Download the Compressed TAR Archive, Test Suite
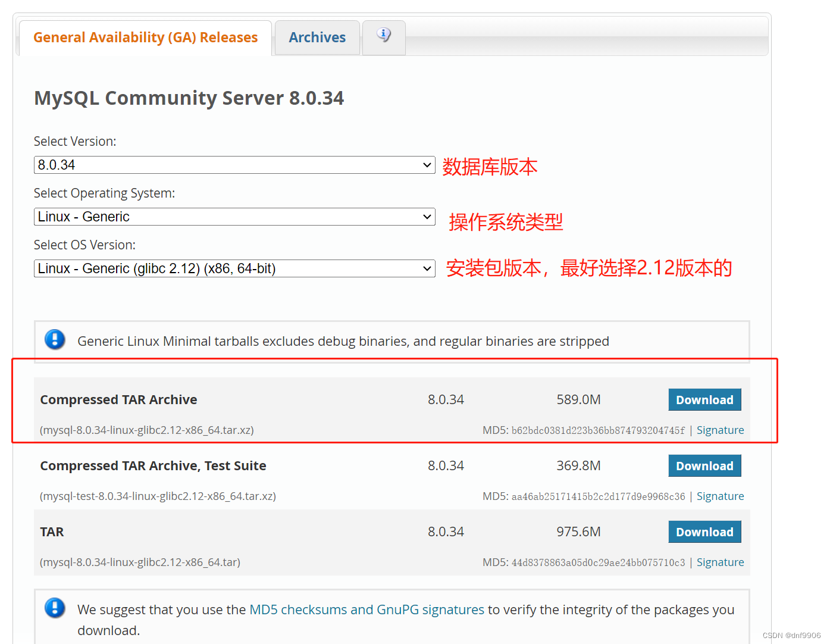Viewport: 830px width, 644px height. click(x=704, y=466)
